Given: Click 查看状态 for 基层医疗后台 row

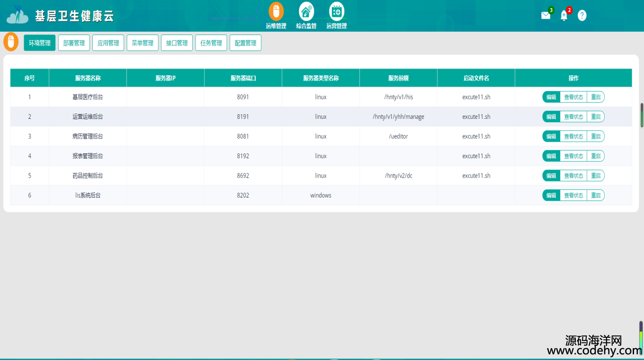Looking at the screenshot, I should (x=573, y=97).
